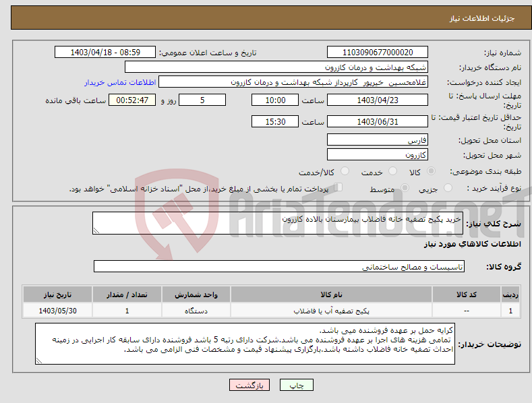Click the row number cell in the پکیج تصفیه row
Screen dimensions: 532x403
tap(510, 311)
